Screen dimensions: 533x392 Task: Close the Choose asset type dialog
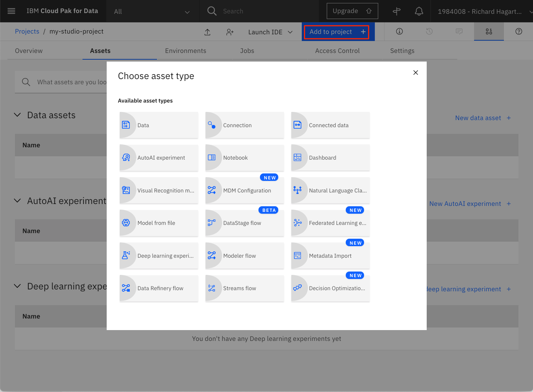pyautogui.click(x=416, y=72)
